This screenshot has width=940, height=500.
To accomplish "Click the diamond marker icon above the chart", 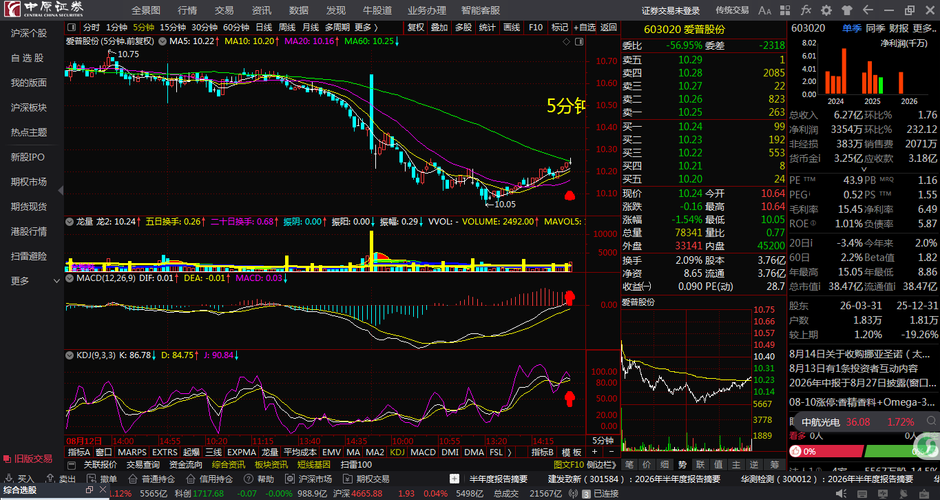I will (x=567, y=42).
